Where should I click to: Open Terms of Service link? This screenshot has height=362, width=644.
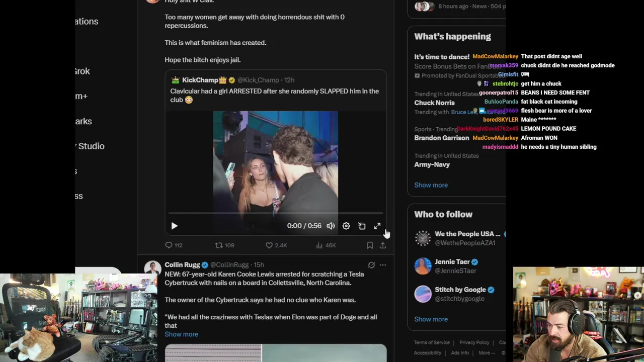tap(432, 342)
